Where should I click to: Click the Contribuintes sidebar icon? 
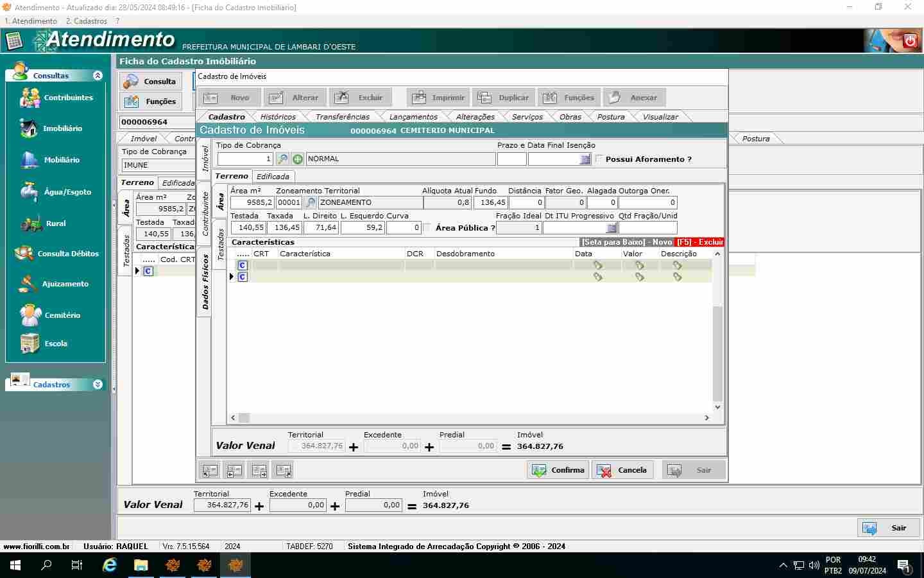30,98
